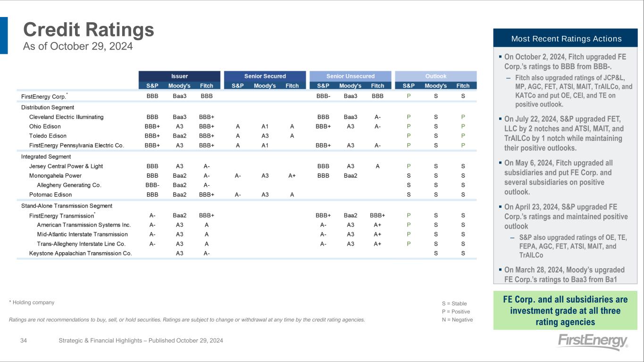Screen dimensions: 644x362
Task: Click the FirstEnergy Corp. row label
Action: coord(43,96)
